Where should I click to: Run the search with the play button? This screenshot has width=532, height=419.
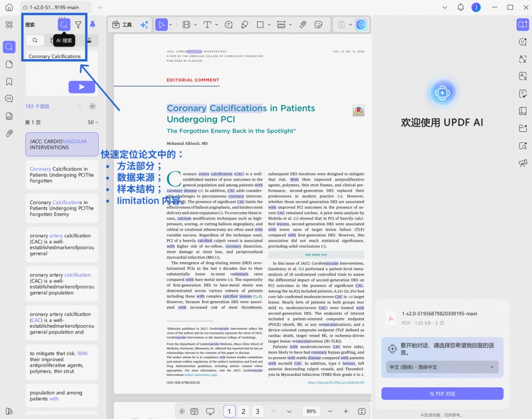coord(82,87)
